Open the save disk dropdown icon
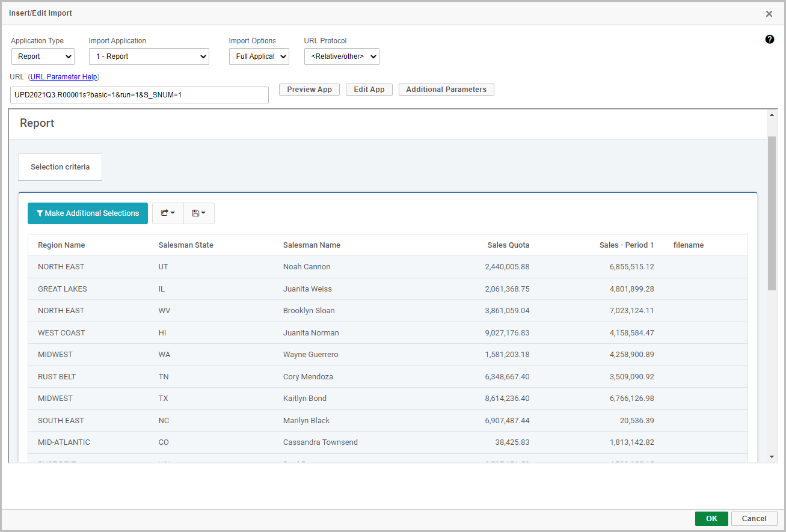This screenshot has height=532, width=786. (199, 213)
